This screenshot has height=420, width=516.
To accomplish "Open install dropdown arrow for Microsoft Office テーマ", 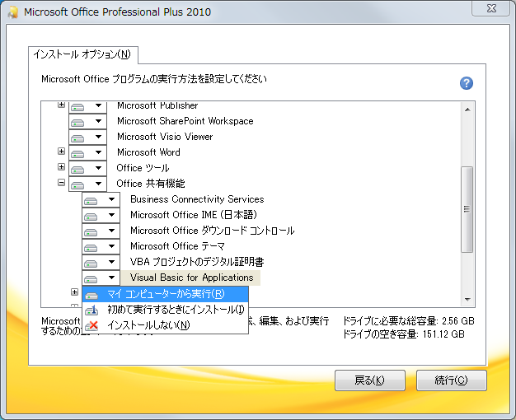I will (x=111, y=246).
